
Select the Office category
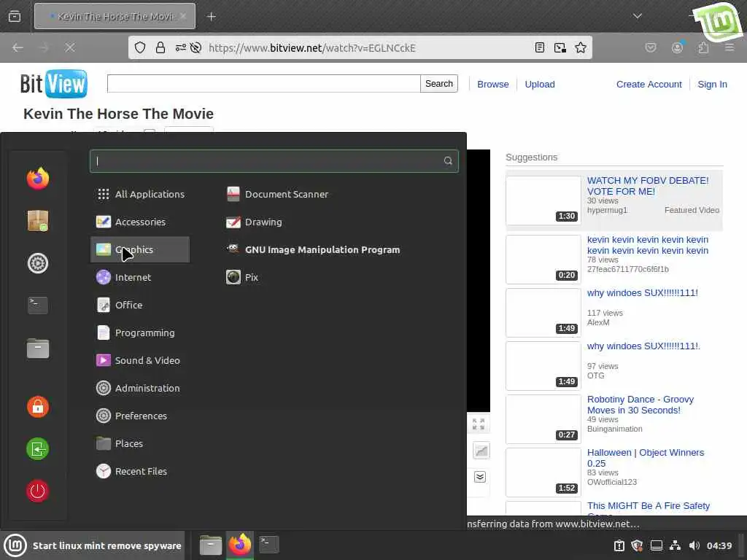tap(140, 305)
